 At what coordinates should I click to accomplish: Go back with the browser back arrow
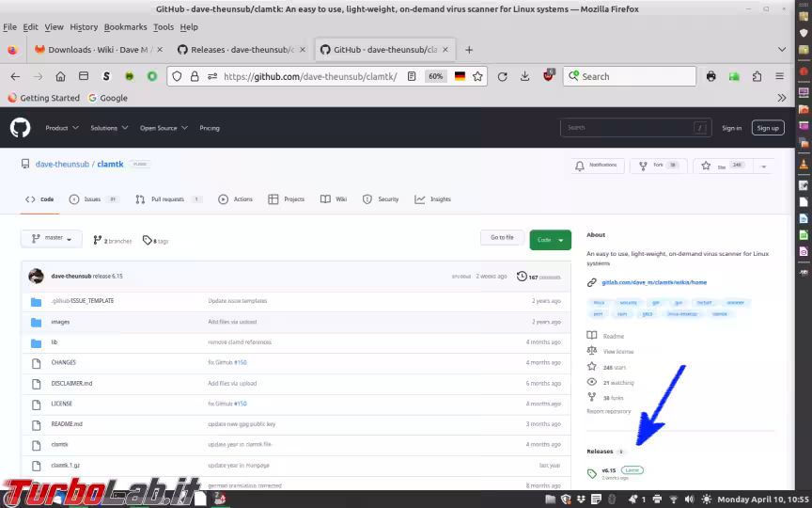coord(15,77)
